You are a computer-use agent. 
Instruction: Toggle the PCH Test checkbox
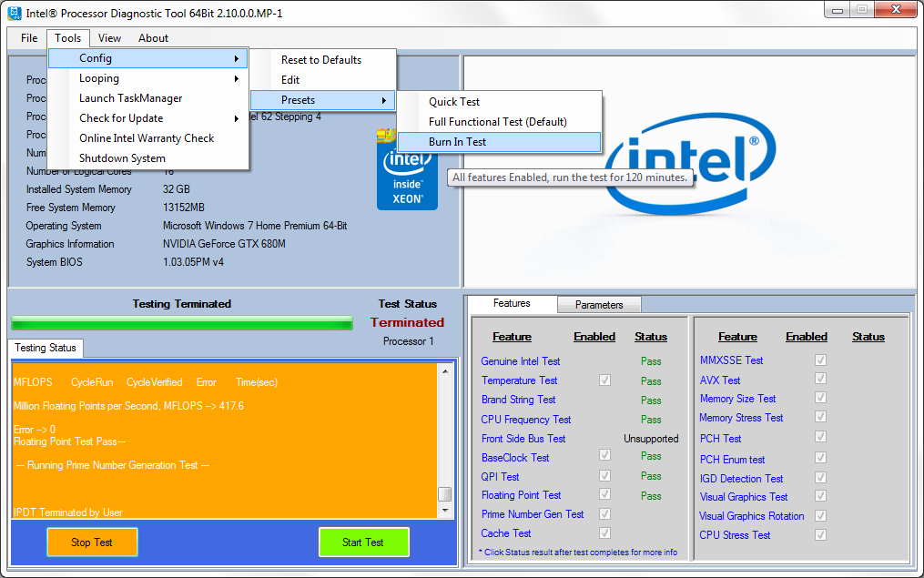pyautogui.click(x=820, y=437)
